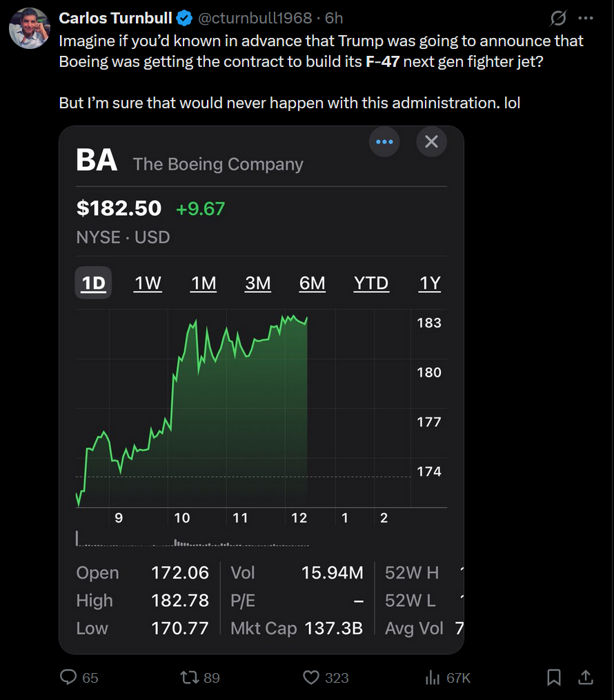614x700 pixels.
Task: Click the Carlos Turnbull display name
Action: [x=115, y=18]
